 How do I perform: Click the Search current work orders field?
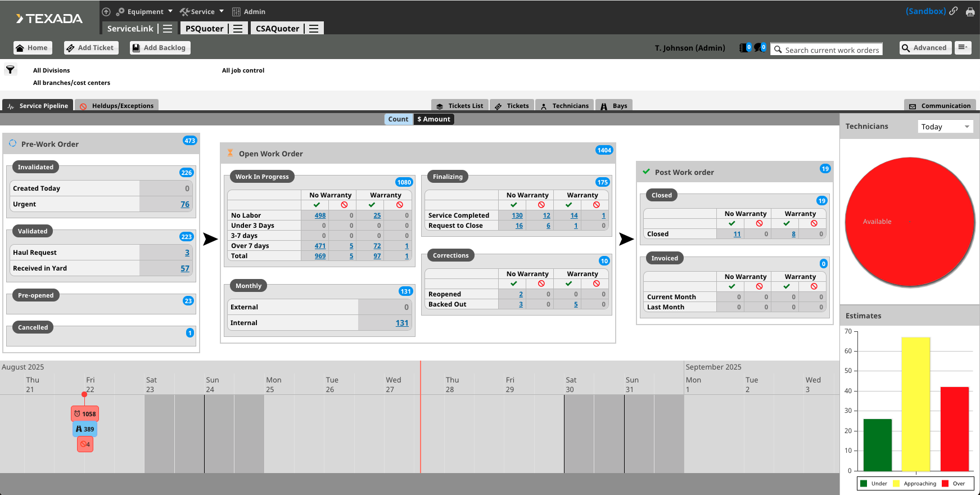coord(827,49)
